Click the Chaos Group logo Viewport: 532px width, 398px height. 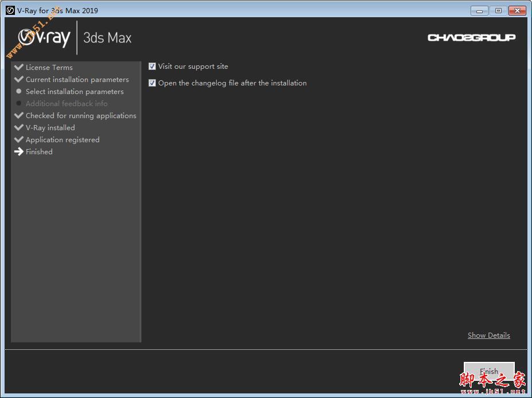point(471,37)
